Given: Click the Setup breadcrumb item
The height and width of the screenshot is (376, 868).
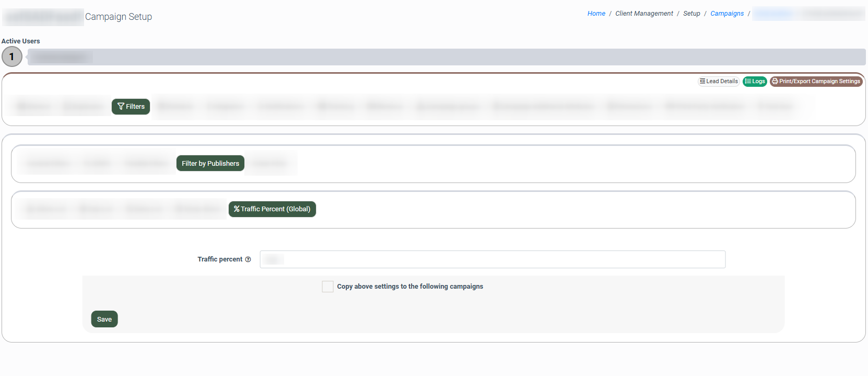Looking at the screenshot, I should (691, 14).
